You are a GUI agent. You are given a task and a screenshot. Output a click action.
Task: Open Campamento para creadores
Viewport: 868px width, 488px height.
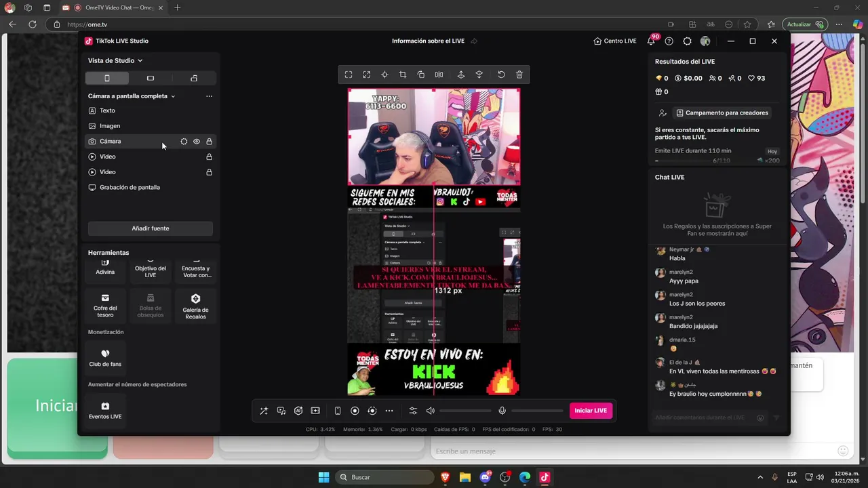722,113
